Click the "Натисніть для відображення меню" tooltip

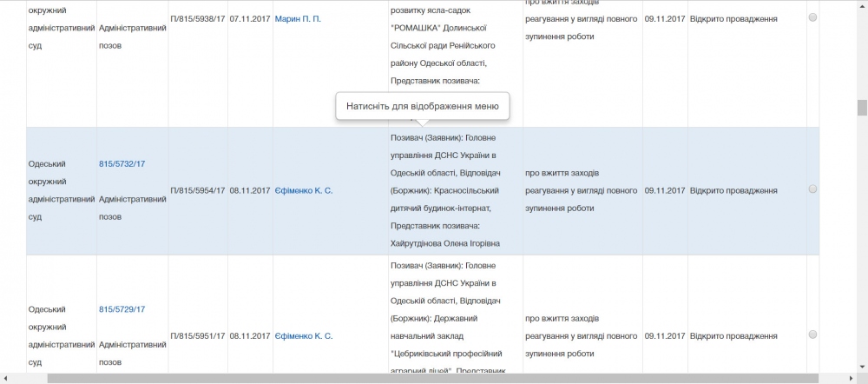click(422, 107)
